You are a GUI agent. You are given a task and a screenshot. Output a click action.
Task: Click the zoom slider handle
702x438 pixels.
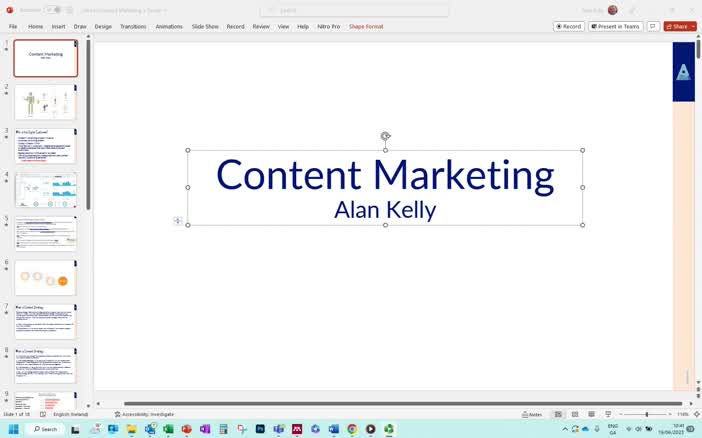[647, 414]
